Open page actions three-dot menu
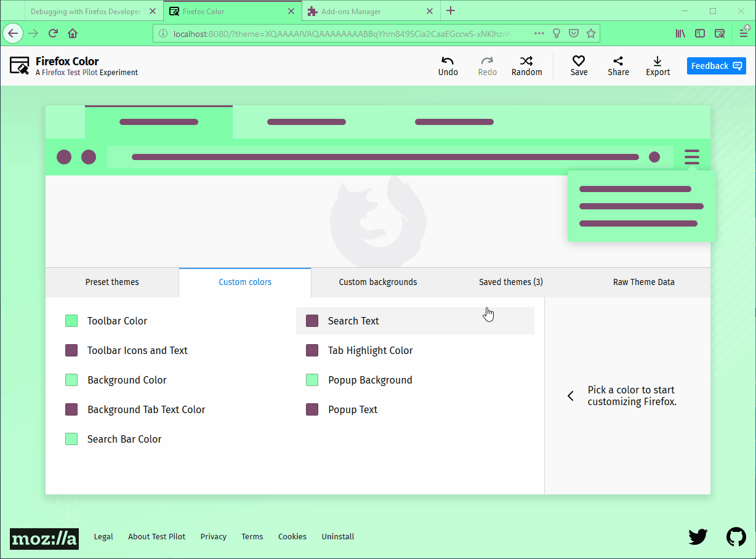The width and height of the screenshot is (756, 559). point(539,34)
